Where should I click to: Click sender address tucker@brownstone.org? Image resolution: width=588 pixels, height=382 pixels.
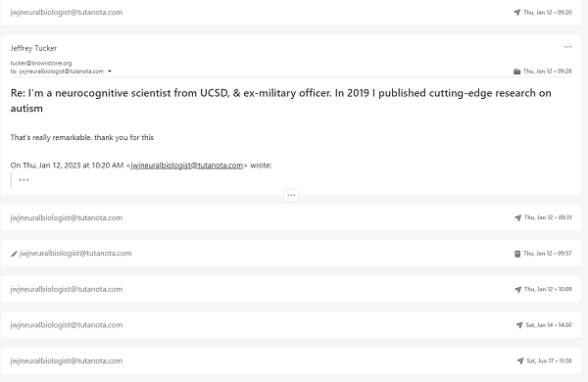(41, 63)
